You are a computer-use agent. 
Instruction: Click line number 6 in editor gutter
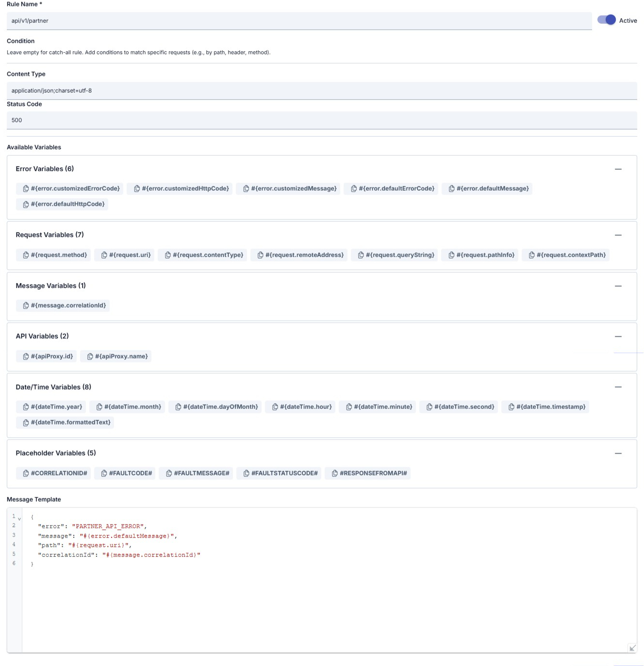coord(14,564)
